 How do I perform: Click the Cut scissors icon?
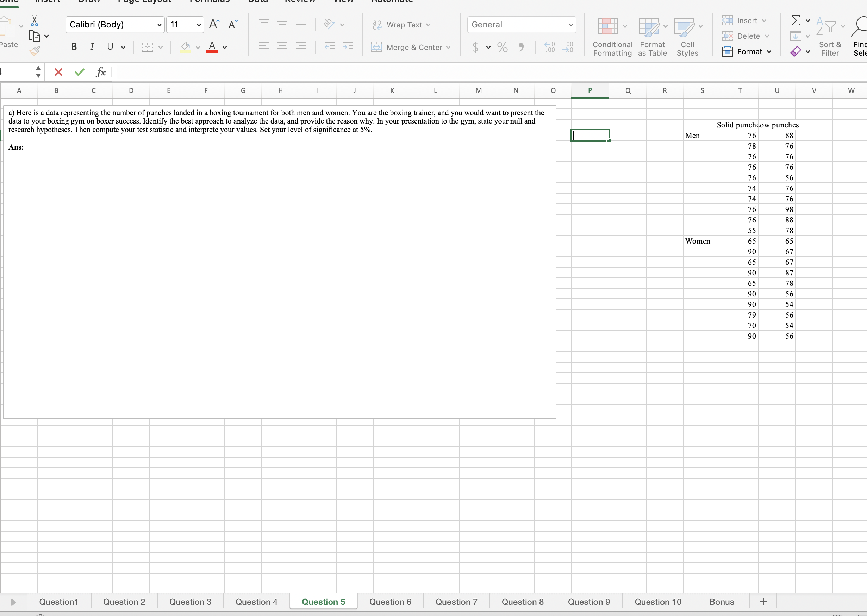[x=35, y=20]
